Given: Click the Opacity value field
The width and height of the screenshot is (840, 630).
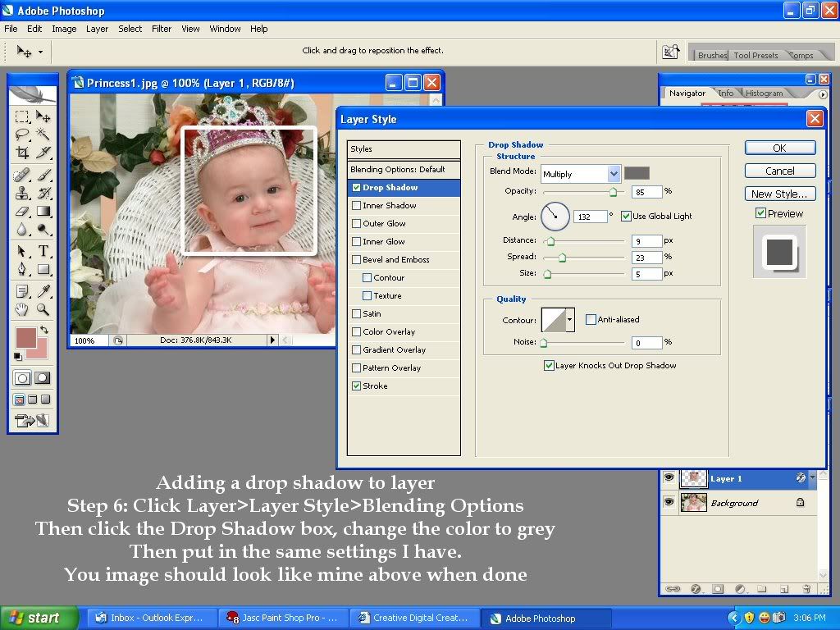Looking at the screenshot, I should click(646, 192).
